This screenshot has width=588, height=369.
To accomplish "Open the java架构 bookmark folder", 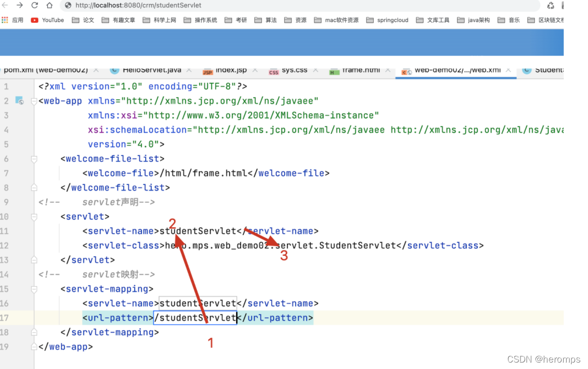I will (x=473, y=20).
